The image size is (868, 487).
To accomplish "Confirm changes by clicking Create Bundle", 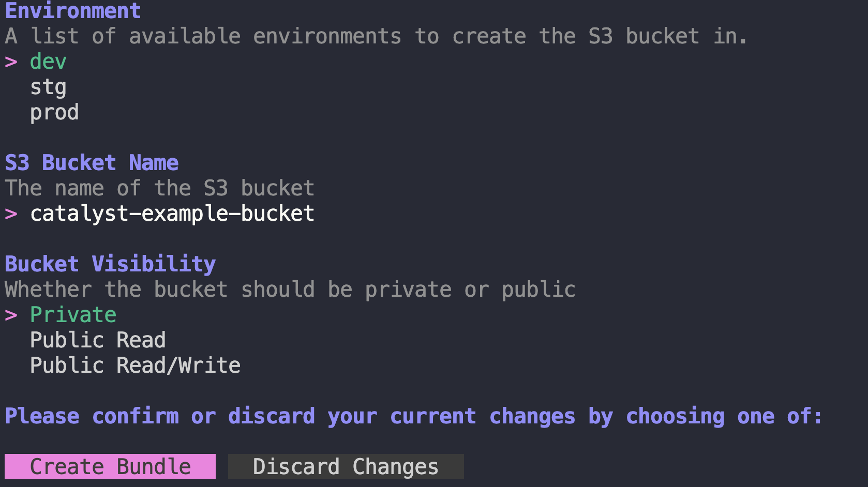I will tap(110, 466).
